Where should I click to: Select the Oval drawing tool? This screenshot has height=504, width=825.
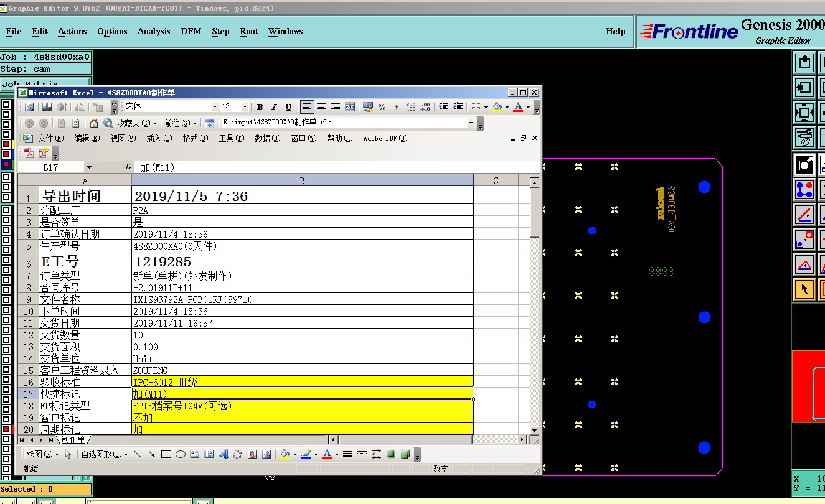tap(181, 454)
